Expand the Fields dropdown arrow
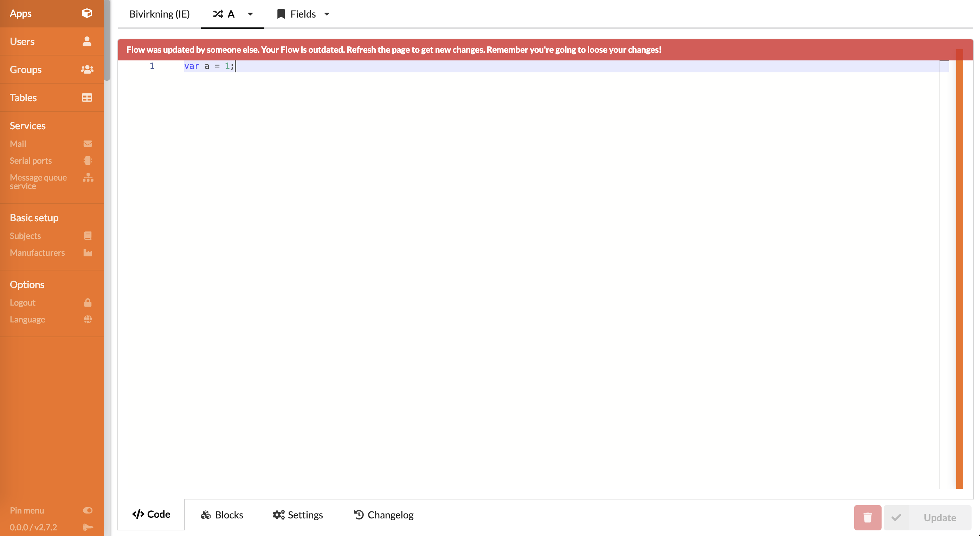 coord(327,14)
